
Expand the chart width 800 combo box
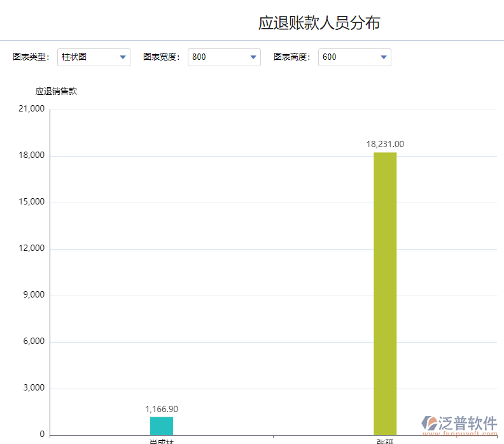218,57
